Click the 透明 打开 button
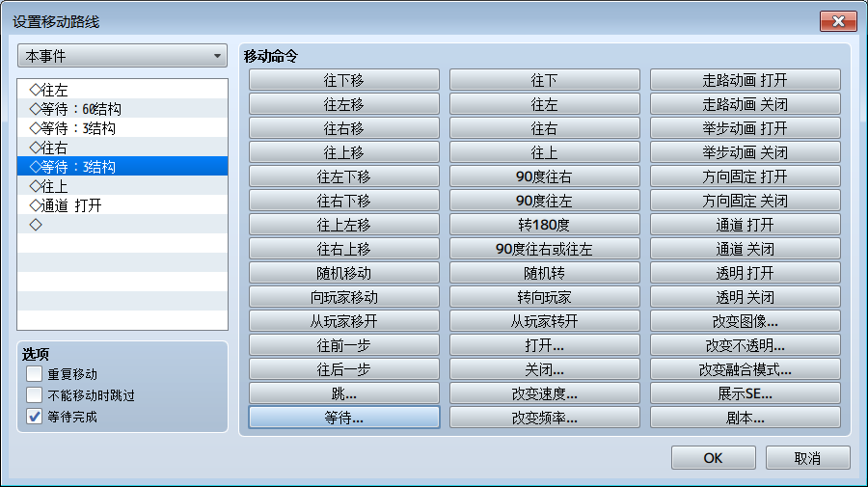The width and height of the screenshot is (868, 487). click(746, 273)
